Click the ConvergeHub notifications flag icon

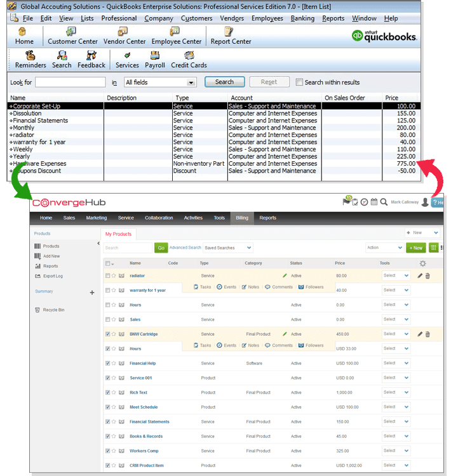pyautogui.click(x=346, y=201)
